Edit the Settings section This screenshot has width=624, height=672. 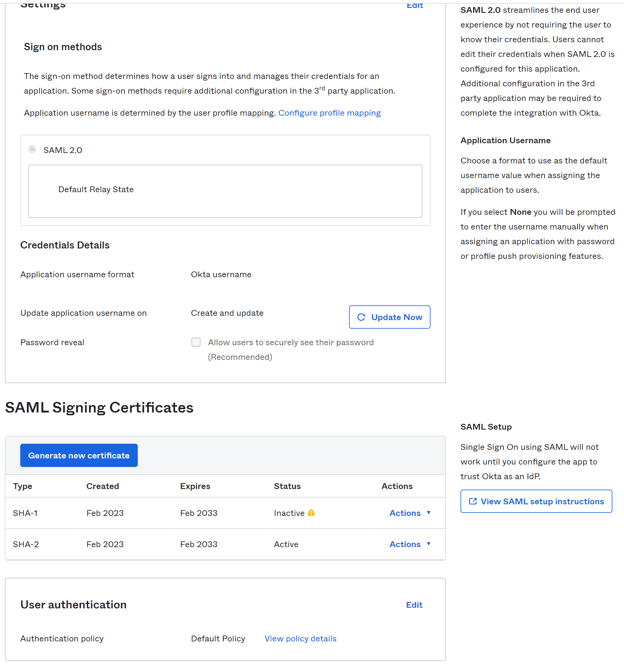pyautogui.click(x=415, y=6)
